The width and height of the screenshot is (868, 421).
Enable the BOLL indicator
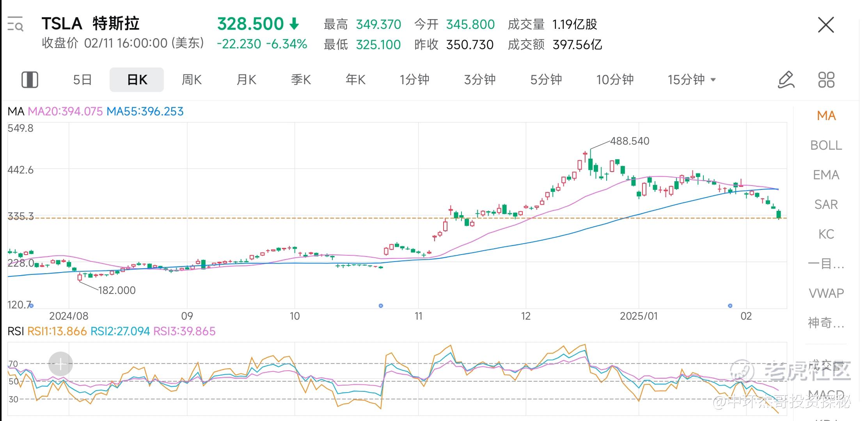[x=826, y=145]
